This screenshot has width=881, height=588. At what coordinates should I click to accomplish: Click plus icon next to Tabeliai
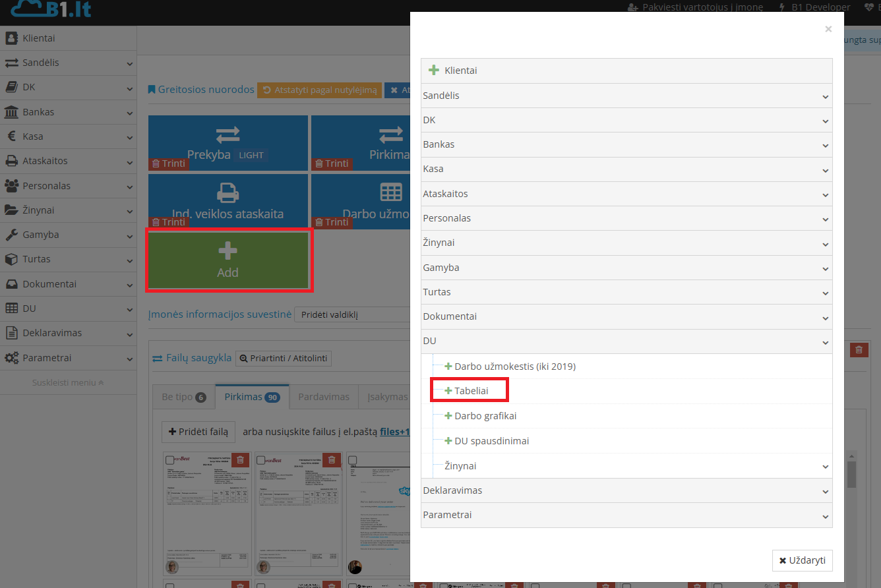[x=448, y=391]
